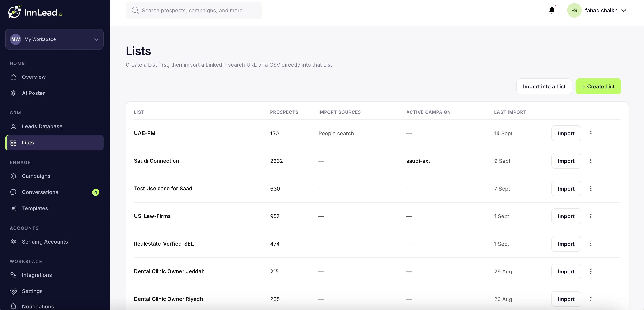The height and width of the screenshot is (310, 644).
Task: Click the Create List button
Action: [598, 86]
